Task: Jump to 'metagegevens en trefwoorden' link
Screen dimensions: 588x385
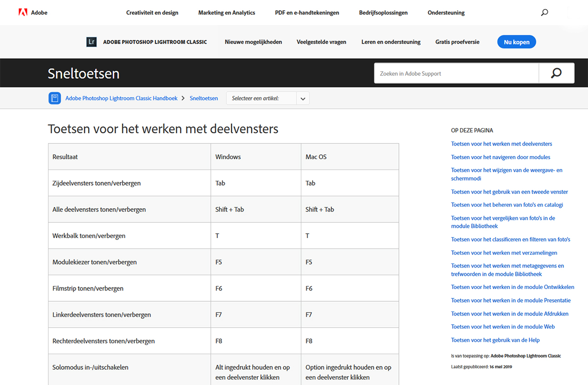Action: coord(507,270)
